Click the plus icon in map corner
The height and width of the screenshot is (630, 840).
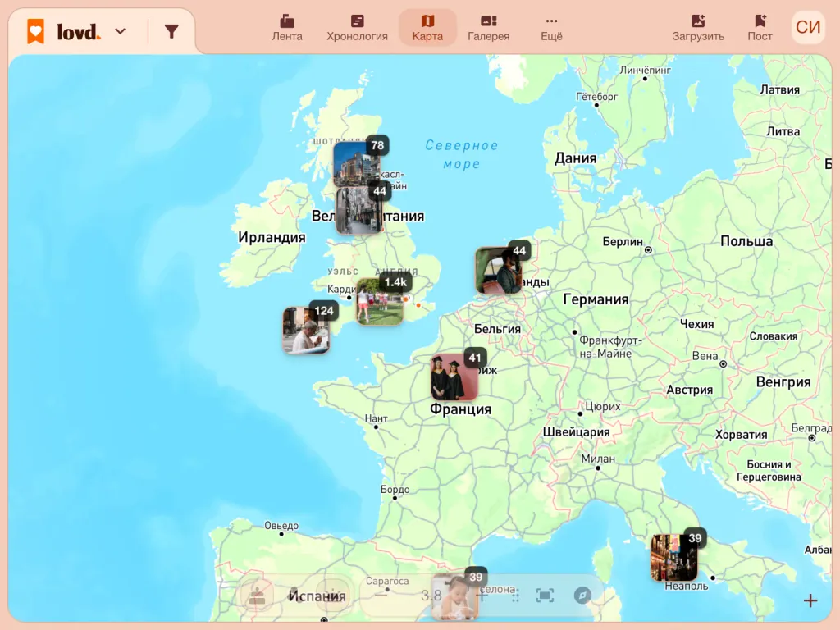coord(810,600)
